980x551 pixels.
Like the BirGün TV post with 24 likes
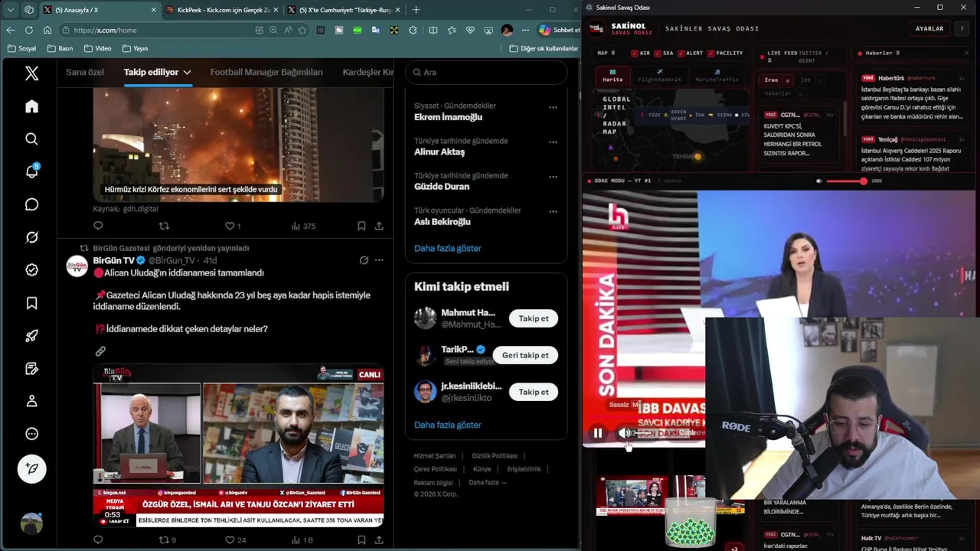(x=235, y=540)
